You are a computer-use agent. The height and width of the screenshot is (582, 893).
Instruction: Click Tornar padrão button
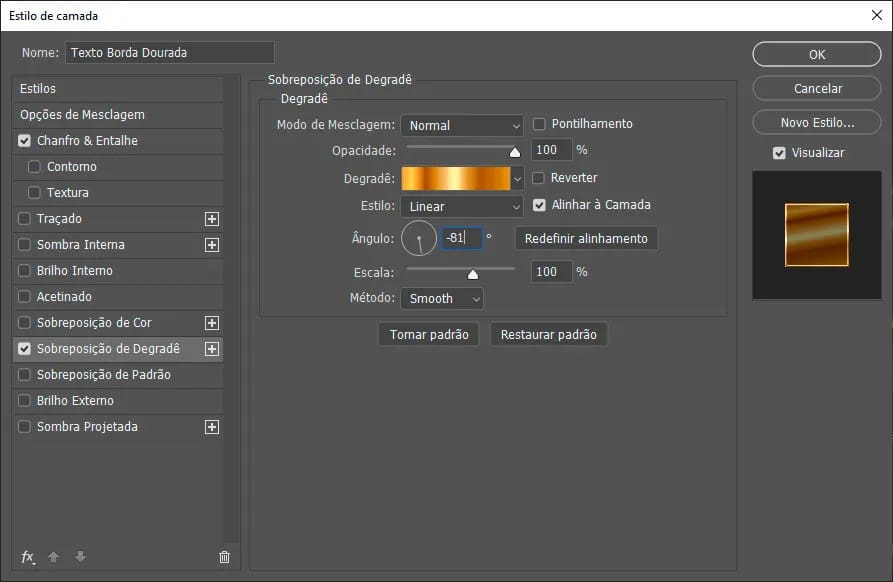[429, 335]
